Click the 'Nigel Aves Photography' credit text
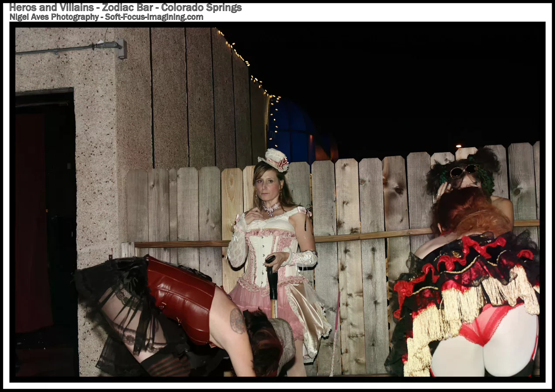This screenshot has height=392, width=555. pos(54,17)
